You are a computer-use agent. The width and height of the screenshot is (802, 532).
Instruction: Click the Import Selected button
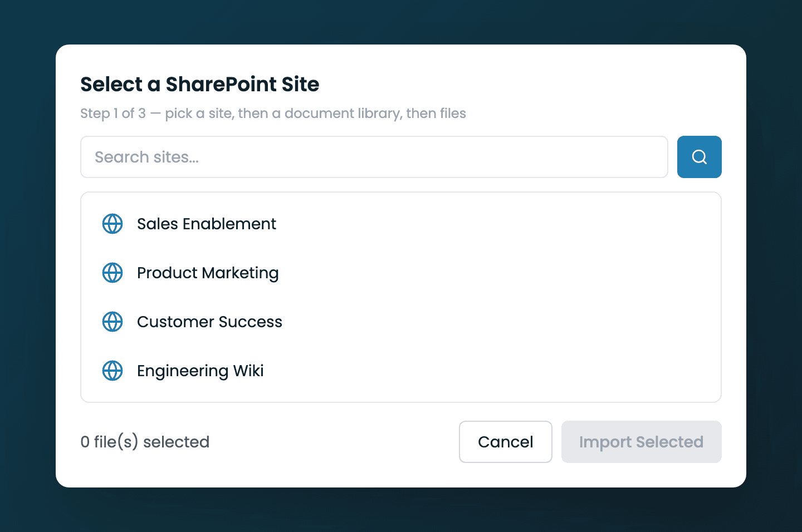click(642, 442)
